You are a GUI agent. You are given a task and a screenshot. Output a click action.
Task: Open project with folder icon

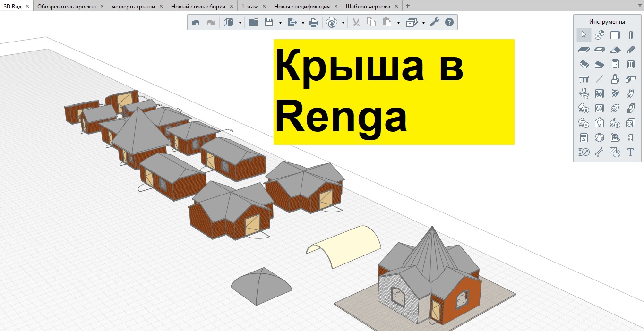pyautogui.click(x=253, y=22)
